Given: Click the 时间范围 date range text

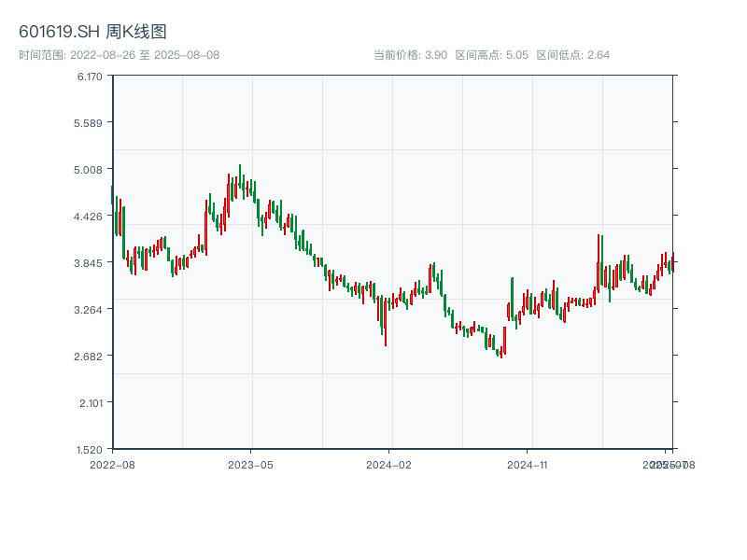Looking at the screenshot, I should click(x=119, y=55).
